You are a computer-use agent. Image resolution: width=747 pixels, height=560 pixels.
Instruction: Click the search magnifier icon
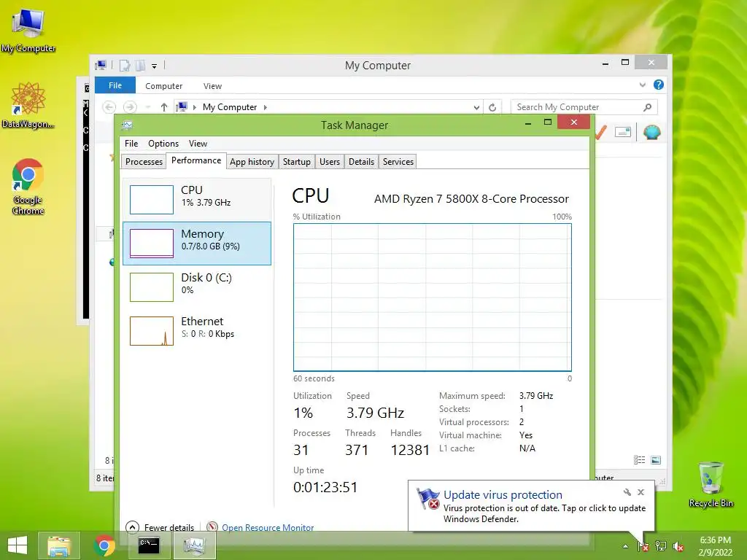click(647, 107)
